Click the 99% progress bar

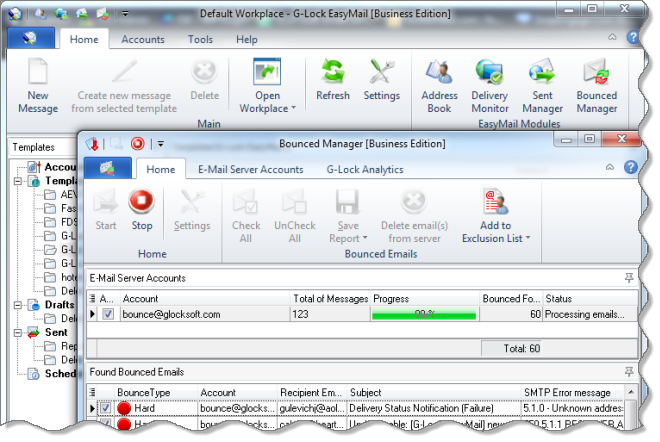[x=424, y=314]
